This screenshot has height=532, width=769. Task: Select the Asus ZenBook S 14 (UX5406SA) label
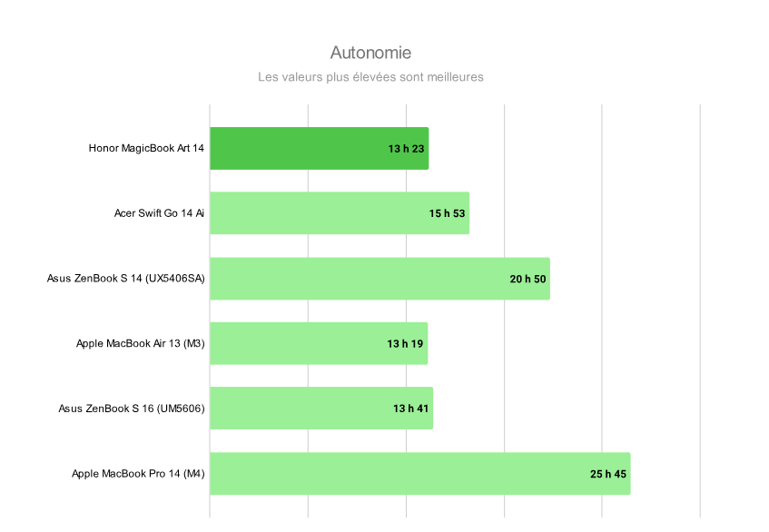(x=126, y=279)
